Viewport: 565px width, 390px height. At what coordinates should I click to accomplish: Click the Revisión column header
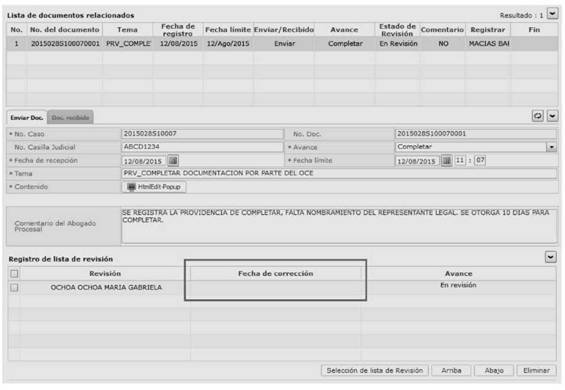pyautogui.click(x=105, y=274)
